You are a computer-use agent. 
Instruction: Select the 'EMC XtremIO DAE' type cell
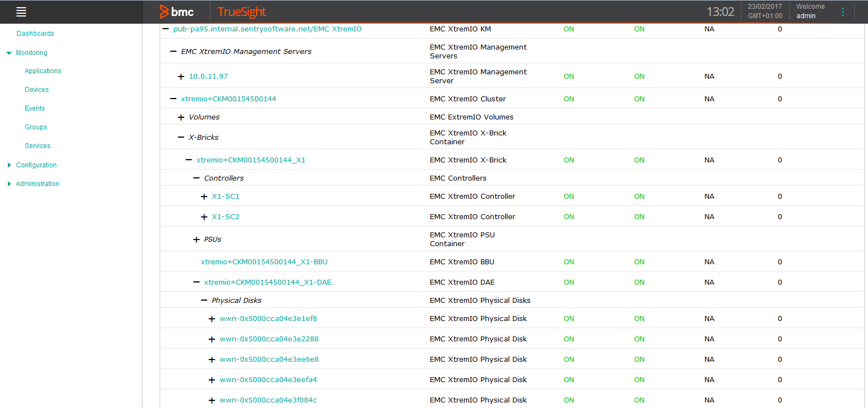tap(462, 282)
